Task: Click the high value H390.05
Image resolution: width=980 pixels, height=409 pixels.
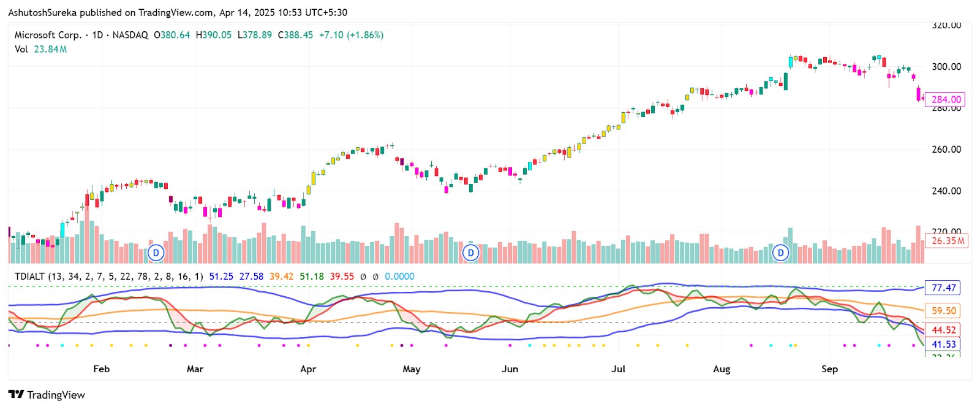Action: [x=214, y=35]
